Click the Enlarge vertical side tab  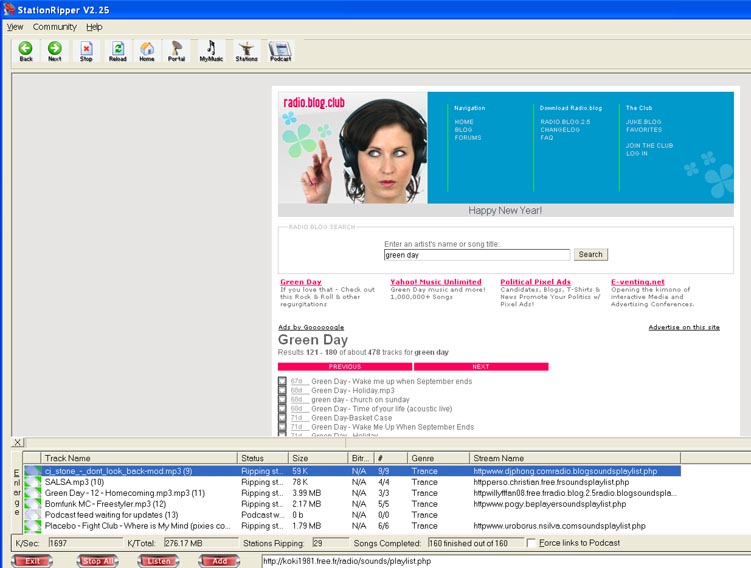click(x=17, y=492)
